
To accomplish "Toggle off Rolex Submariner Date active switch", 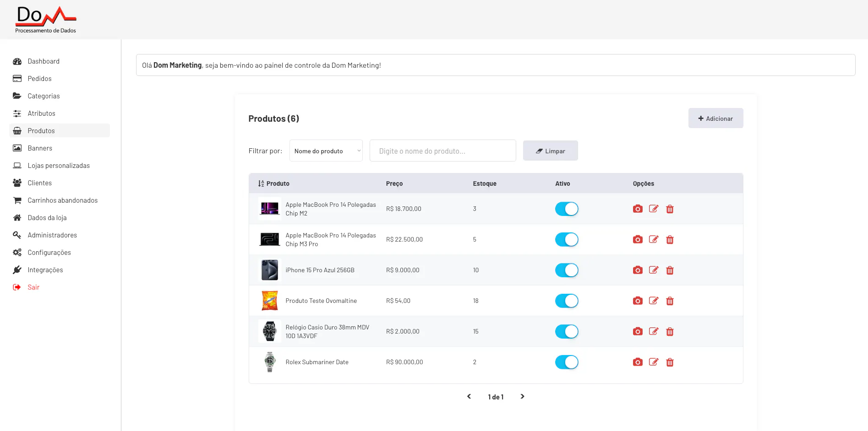I will tap(567, 362).
